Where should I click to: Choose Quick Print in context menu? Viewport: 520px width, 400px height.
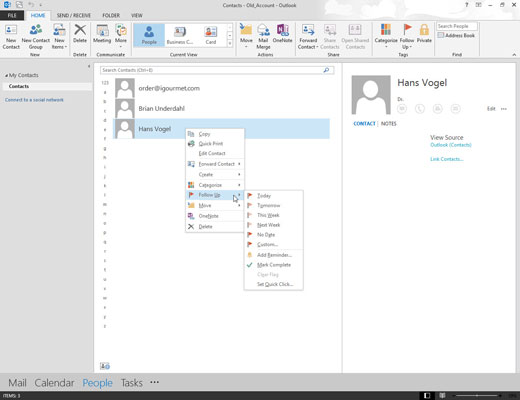(215, 144)
